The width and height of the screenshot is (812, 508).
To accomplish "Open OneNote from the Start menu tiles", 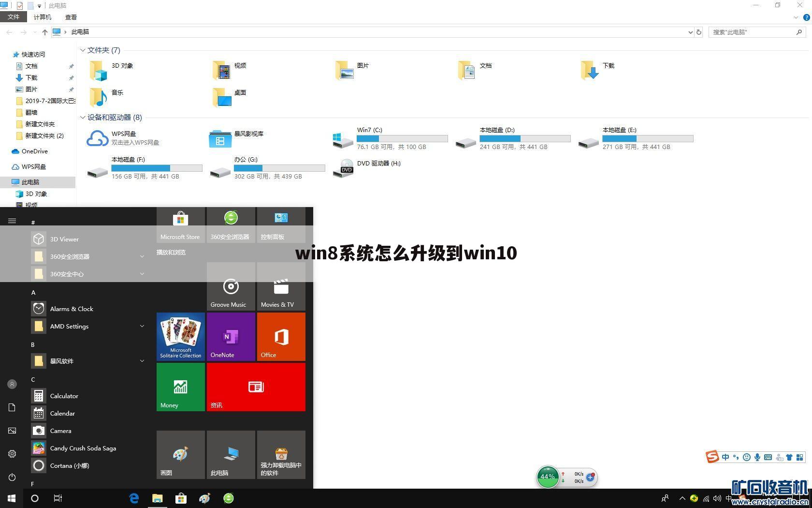I will (x=231, y=336).
